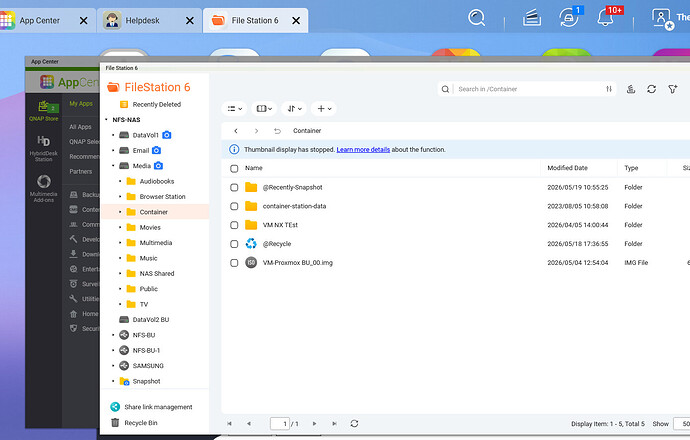
Task: Open smart file filter funnel icon
Action: (x=672, y=89)
